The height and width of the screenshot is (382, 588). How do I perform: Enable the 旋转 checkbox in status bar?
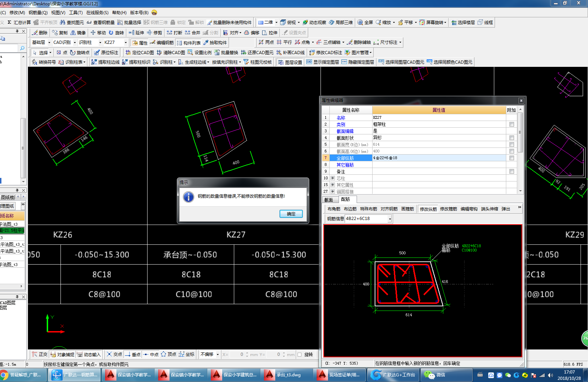click(x=300, y=354)
